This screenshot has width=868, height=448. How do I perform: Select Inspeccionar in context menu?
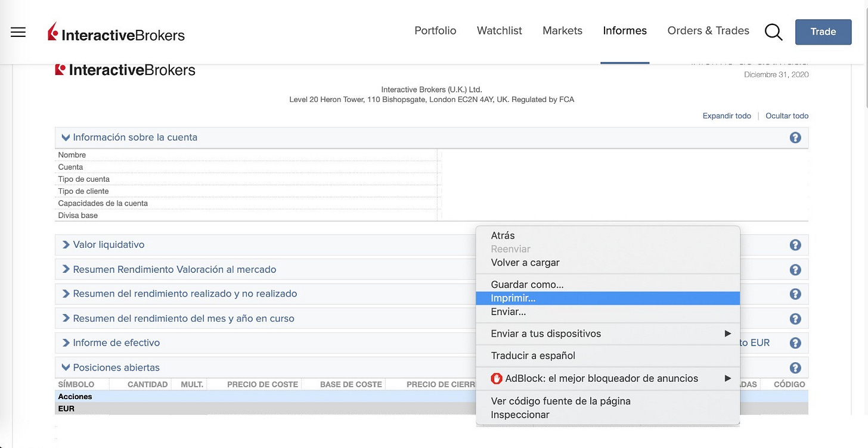[x=607, y=415]
